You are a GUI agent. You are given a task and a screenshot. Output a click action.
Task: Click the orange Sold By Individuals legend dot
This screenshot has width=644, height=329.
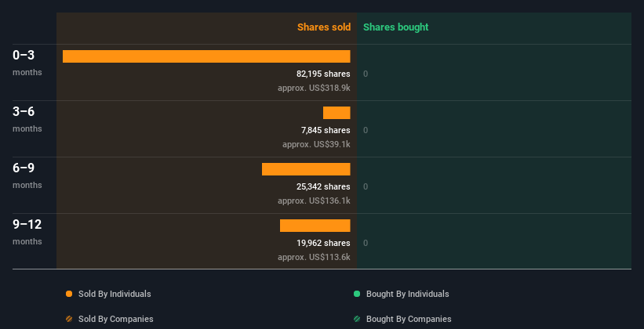coord(69,294)
